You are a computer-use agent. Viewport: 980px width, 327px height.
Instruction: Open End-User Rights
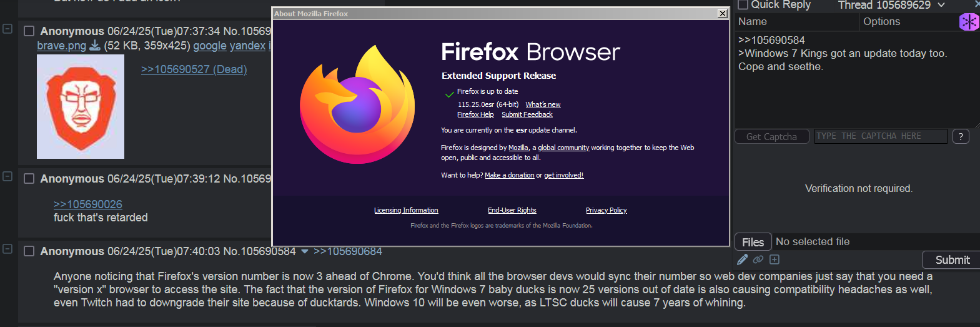pyautogui.click(x=512, y=211)
